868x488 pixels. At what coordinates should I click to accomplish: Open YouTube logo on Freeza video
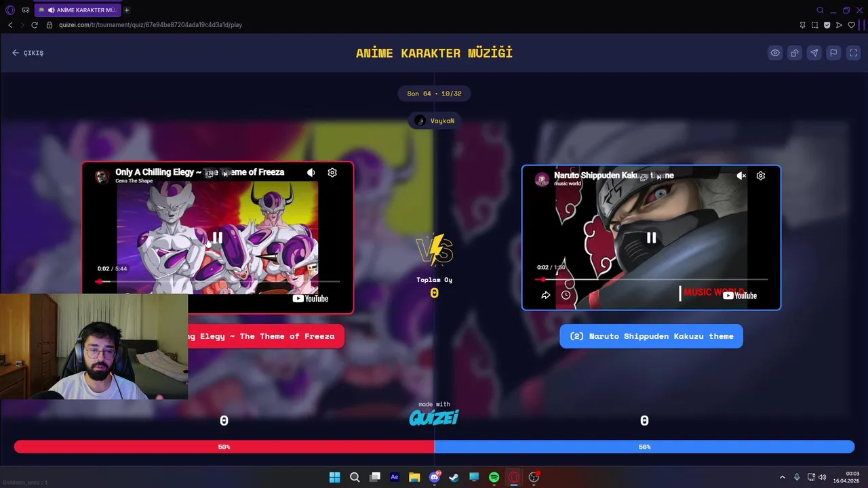coord(311,298)
